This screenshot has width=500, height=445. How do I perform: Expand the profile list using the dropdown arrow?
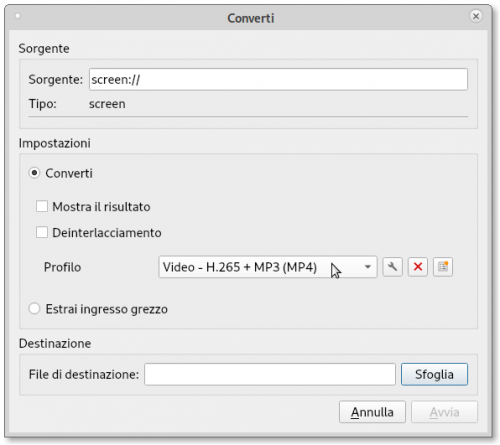[368, 267]
